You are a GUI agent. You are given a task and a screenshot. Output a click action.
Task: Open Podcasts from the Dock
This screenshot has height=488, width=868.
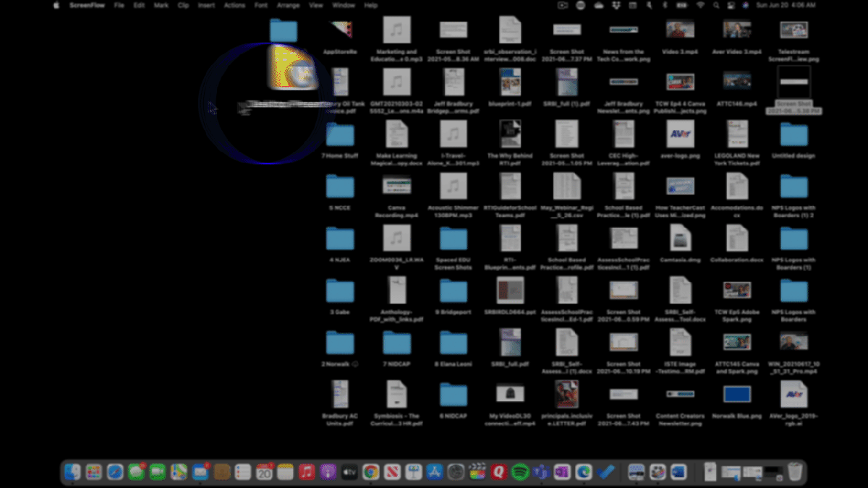pyautogui.click(x=328, y=472)
